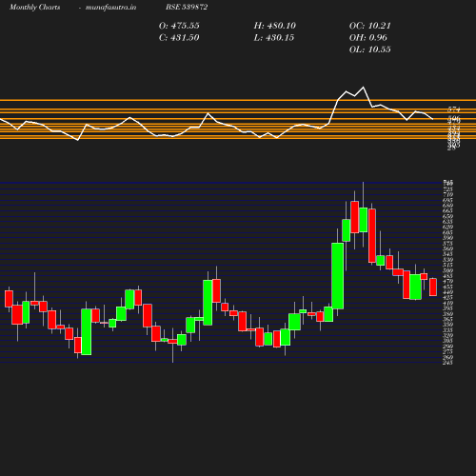
Task: Click the '500' price axis label
Action: coord(447,270)
